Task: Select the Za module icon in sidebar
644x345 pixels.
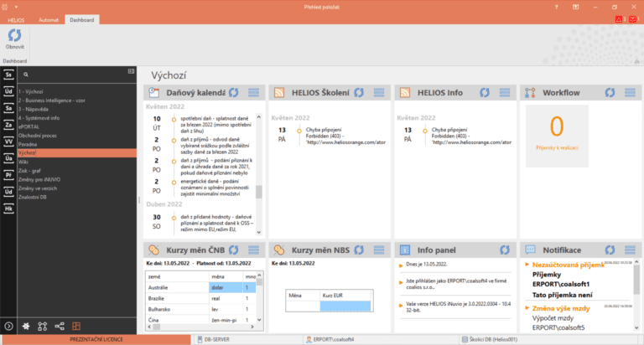Action: (x=8, y=125)
